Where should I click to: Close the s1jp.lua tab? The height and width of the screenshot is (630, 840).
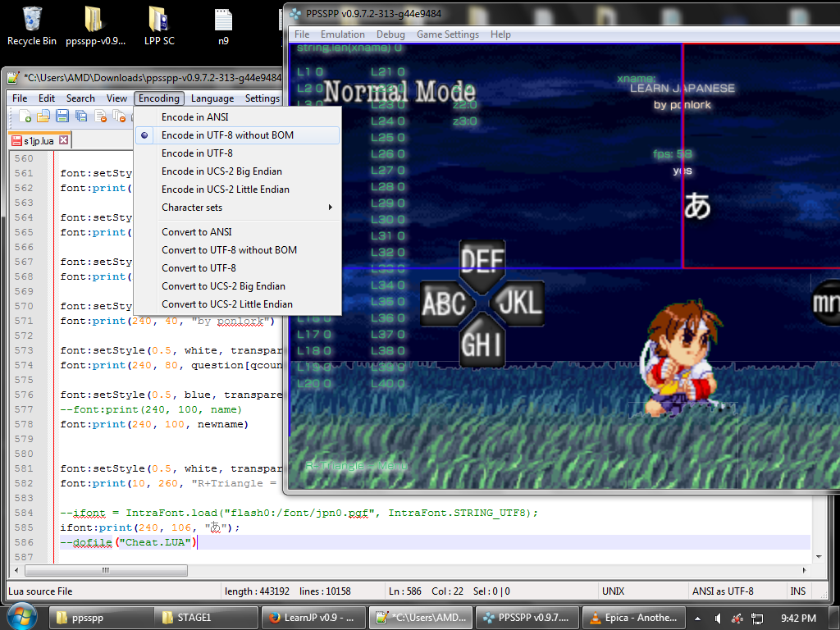64,141
